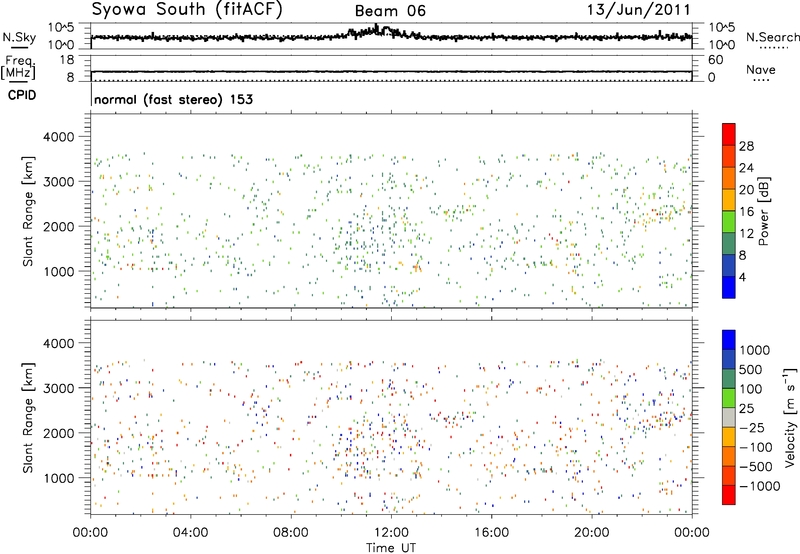Click the 'Velocity [m s-1]' color bar label
The image size is (800, 554).
pos(790,416)
